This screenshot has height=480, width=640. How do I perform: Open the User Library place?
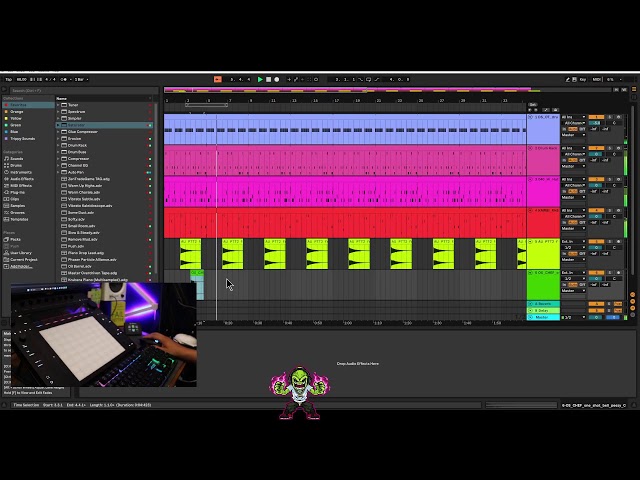click(x=20, y=253)
